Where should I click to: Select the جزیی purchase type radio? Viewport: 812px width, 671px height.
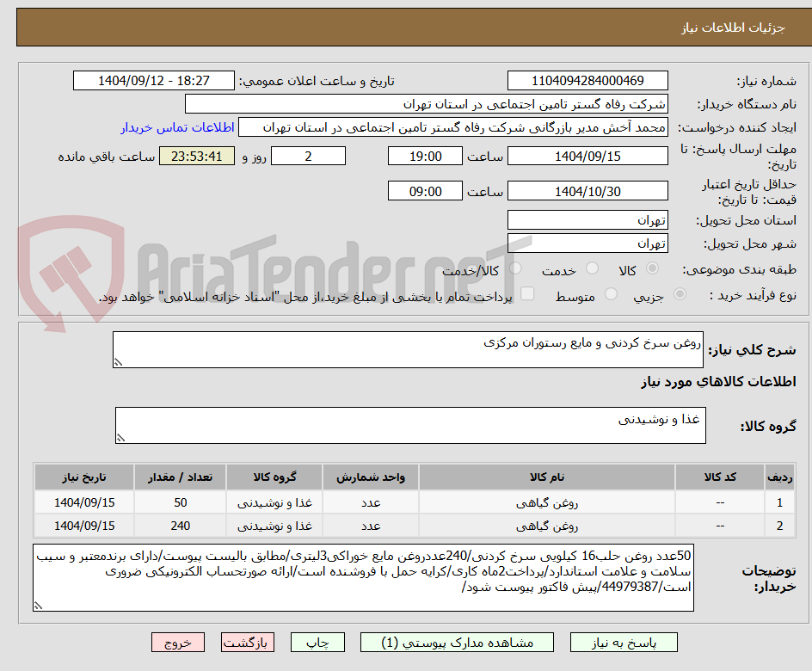680,294
